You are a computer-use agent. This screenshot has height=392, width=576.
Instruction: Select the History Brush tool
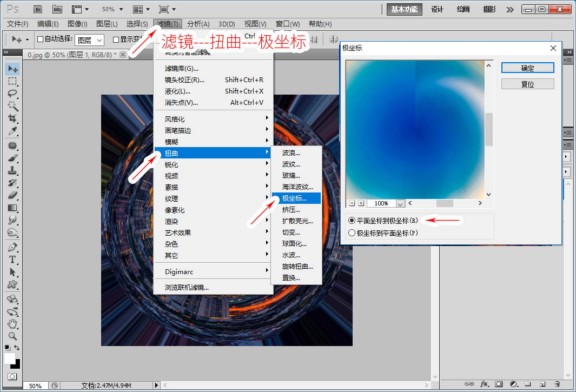(x=12, y=183)
